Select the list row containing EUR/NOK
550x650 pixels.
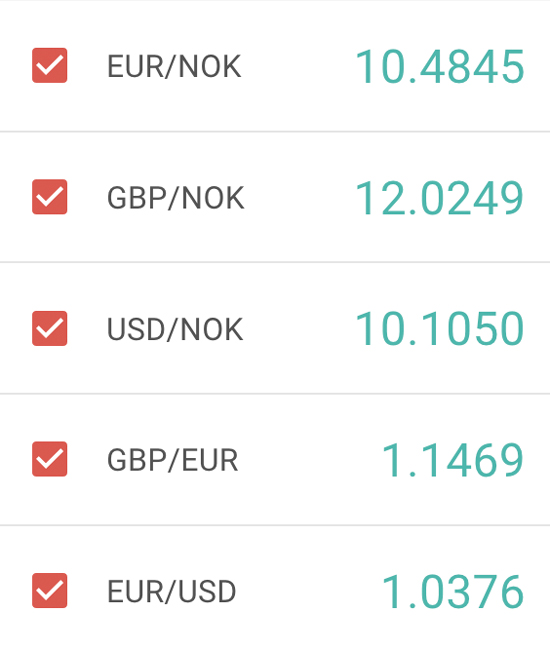click(275, 66)
